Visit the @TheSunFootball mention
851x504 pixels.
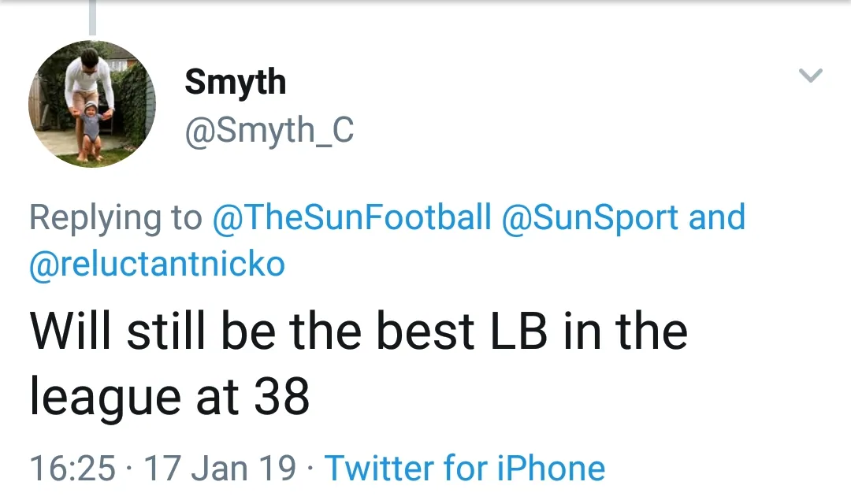click(x=352, y=217)
